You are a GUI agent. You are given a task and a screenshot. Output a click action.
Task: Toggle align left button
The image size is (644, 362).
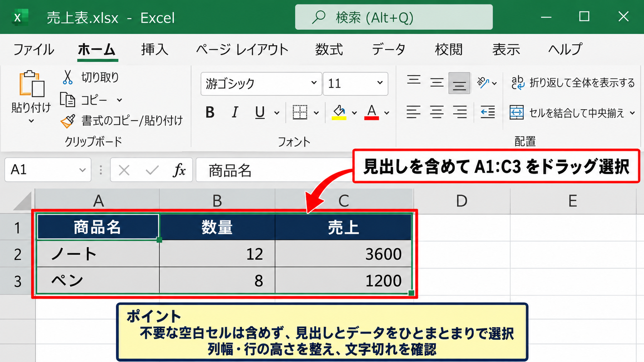click(x=413, y=112)
